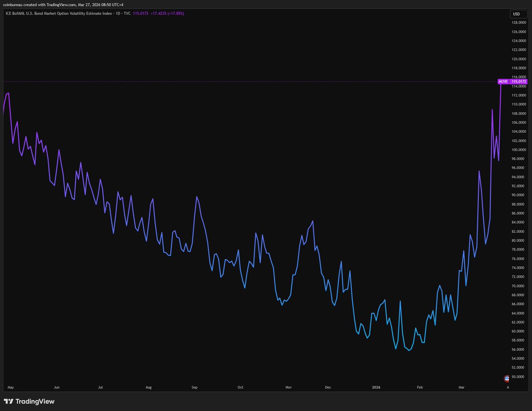Click the Feb label on the time axis
The image size is (532, 411).
[x=421, y=387]
